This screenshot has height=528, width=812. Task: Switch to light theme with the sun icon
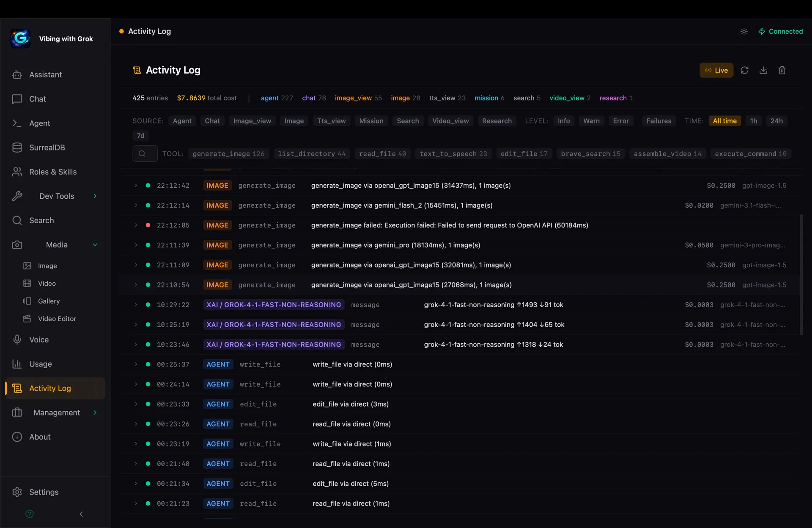point(744,31)
